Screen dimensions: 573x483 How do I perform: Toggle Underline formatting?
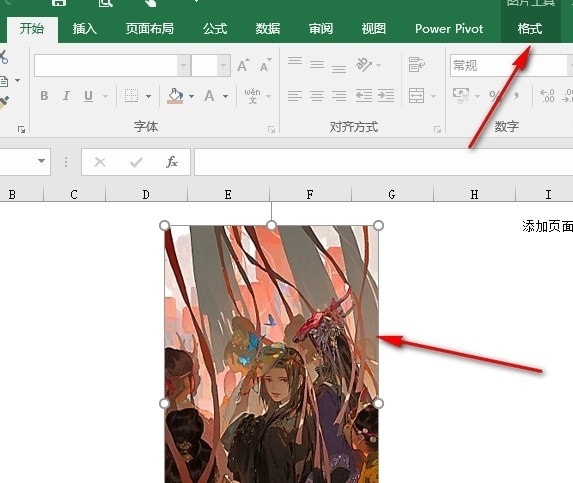coord(88,96)
